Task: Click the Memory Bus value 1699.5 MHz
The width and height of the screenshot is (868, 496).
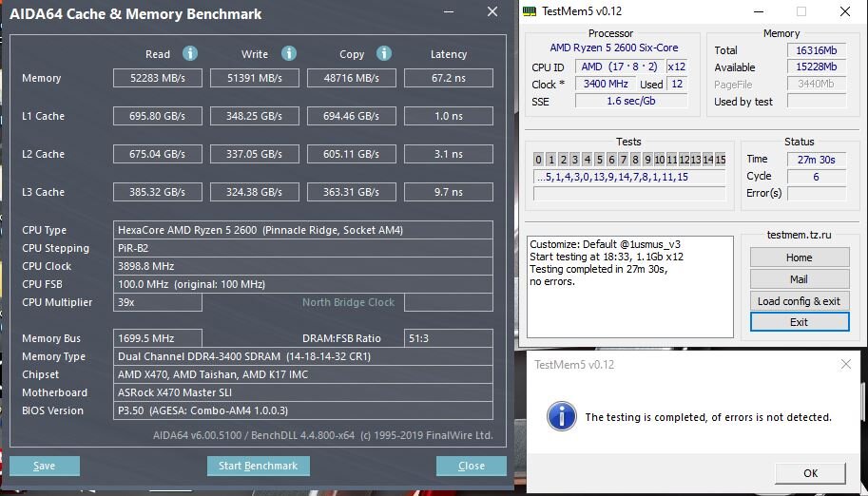Action: pyautogui.click(x=158, y=338)
